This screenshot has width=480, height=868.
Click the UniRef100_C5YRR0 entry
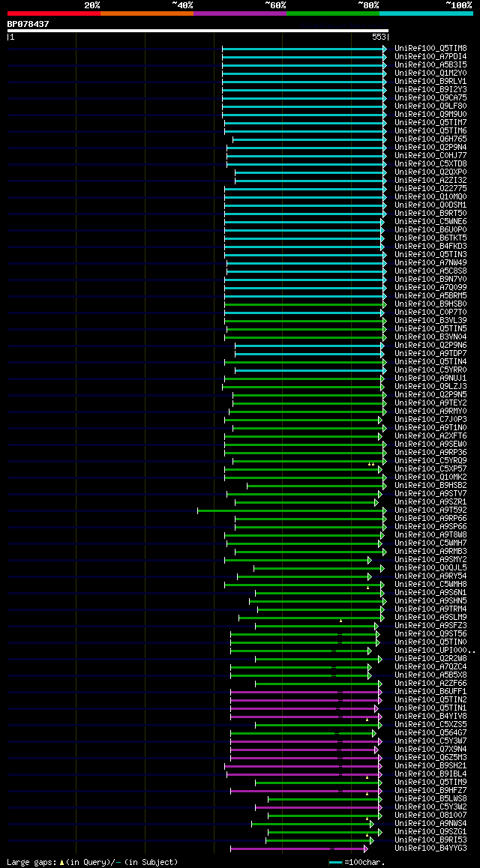click(x=430, y=370)
